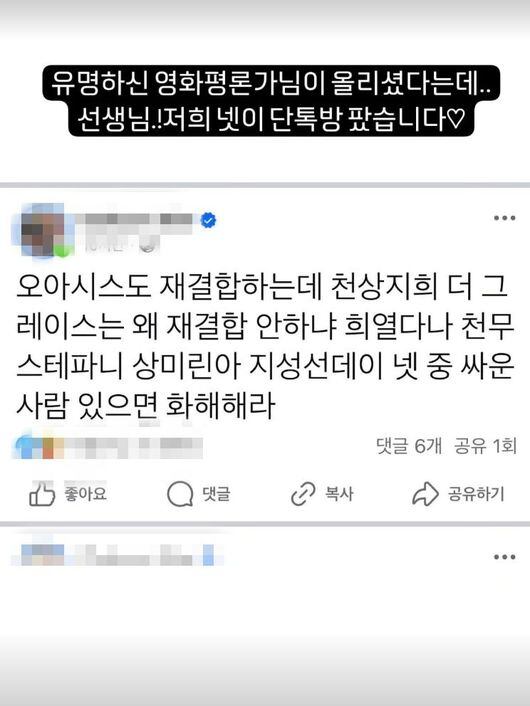530x706 pixels.
Task: Click the speech bubble comment icon
Action: coord(180,494)
